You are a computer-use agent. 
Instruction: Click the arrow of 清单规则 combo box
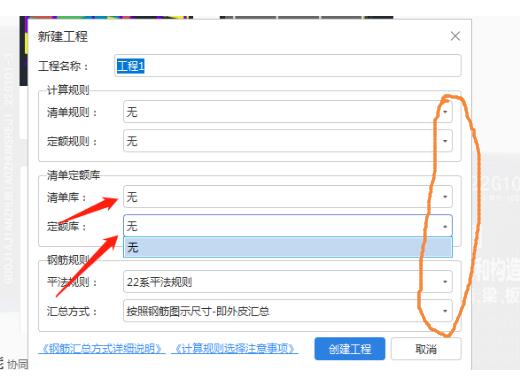click(445, 112)
